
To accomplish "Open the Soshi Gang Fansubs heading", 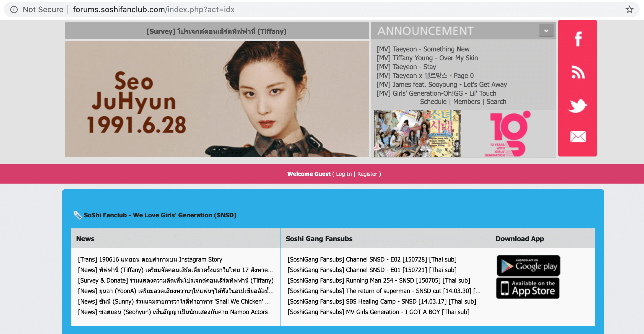I will [319, 239].
